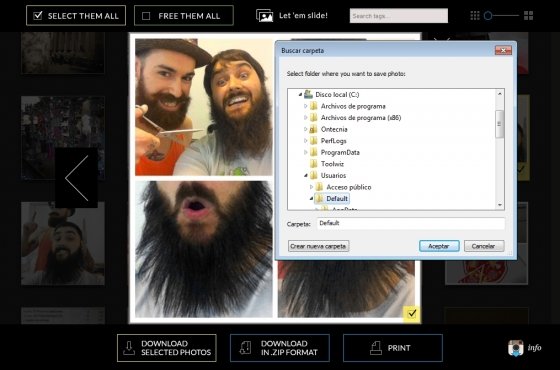560x370 pixels.
Task: Tick the SELECT THEM ALL checkbox
Action: pos(38,15)
